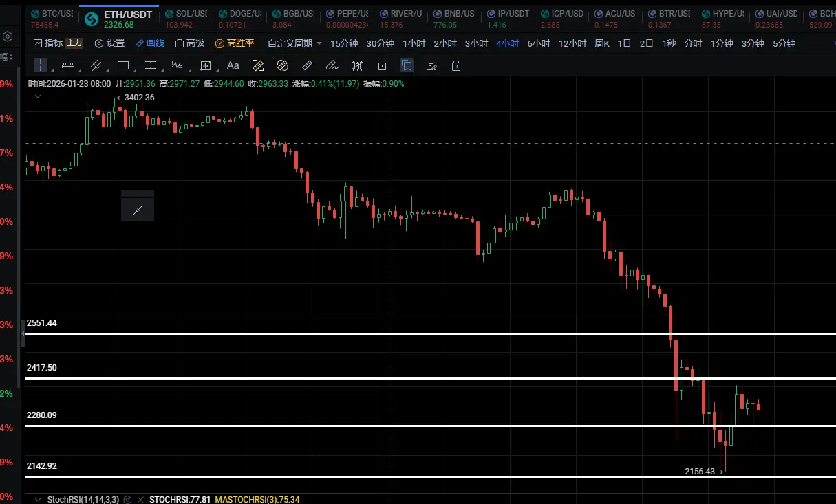Click the hexagon icon in left sidebar
Image resolution: width=836 pixels, height=504 pixels.
tap(7, 36)
